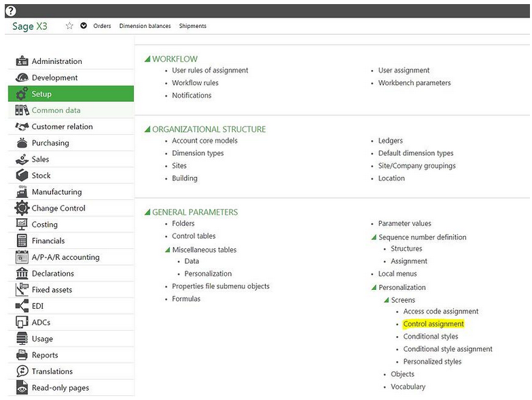Open the highlighted Control assignment link
The image size is (532, 400).
tap(433, 324)
